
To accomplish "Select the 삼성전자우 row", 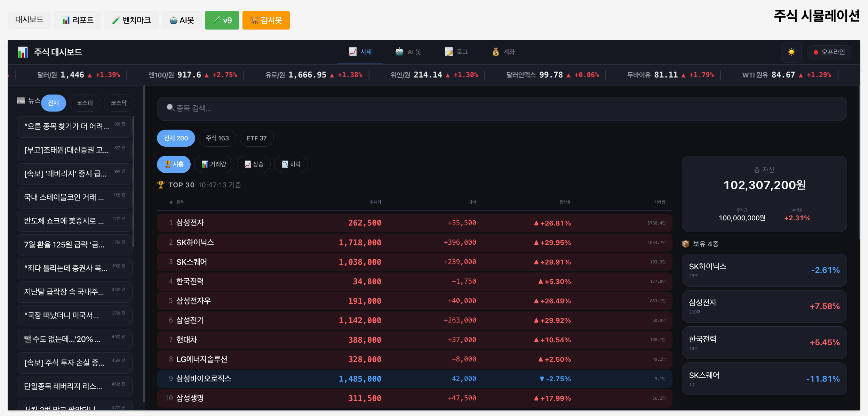I will point(414,301).
